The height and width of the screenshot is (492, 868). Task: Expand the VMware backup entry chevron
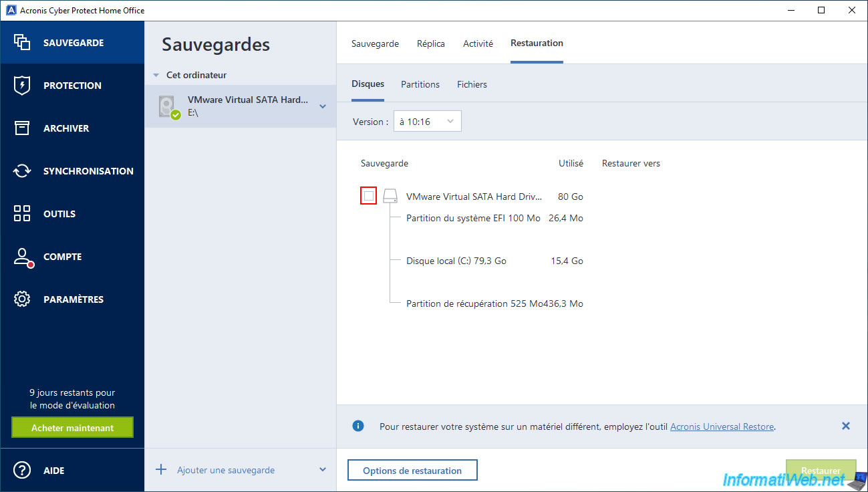click(x=323, y=106)
